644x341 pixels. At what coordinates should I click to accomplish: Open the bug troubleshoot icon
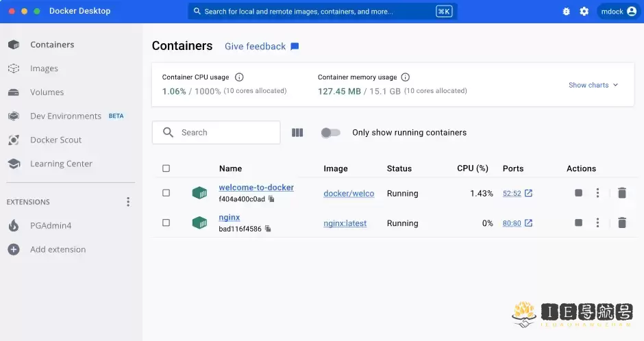[x=566, y=12]
